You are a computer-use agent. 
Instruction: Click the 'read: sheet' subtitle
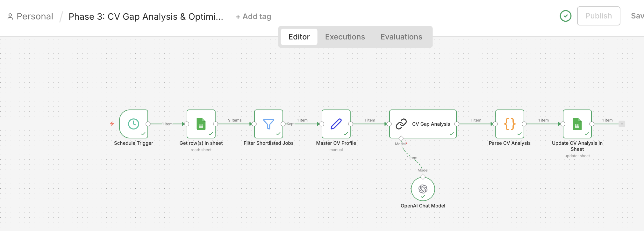coord(201,150)
